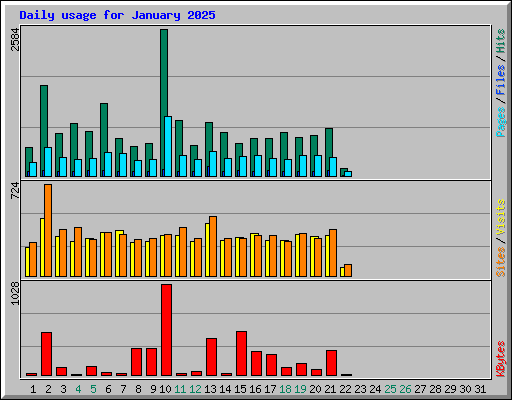Screen dimensions: 512x400
Task: Select the red 'KBytes' legend label
Action: point(500,359)
